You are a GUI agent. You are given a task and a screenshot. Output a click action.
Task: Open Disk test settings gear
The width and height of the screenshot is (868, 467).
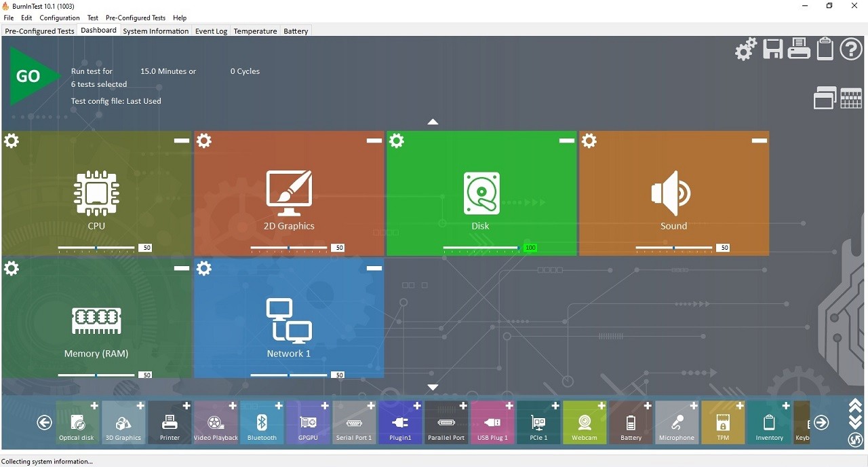click(397, 141)
